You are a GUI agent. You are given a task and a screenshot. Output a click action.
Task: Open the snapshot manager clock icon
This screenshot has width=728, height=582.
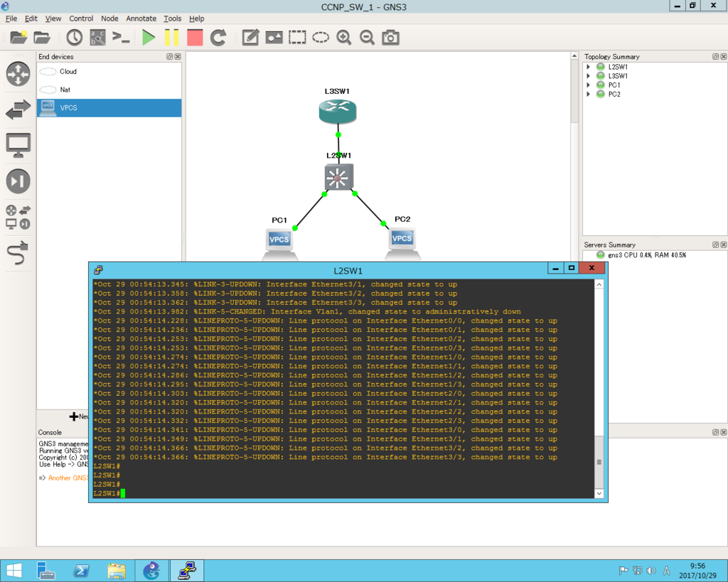[x=74, y=37]
